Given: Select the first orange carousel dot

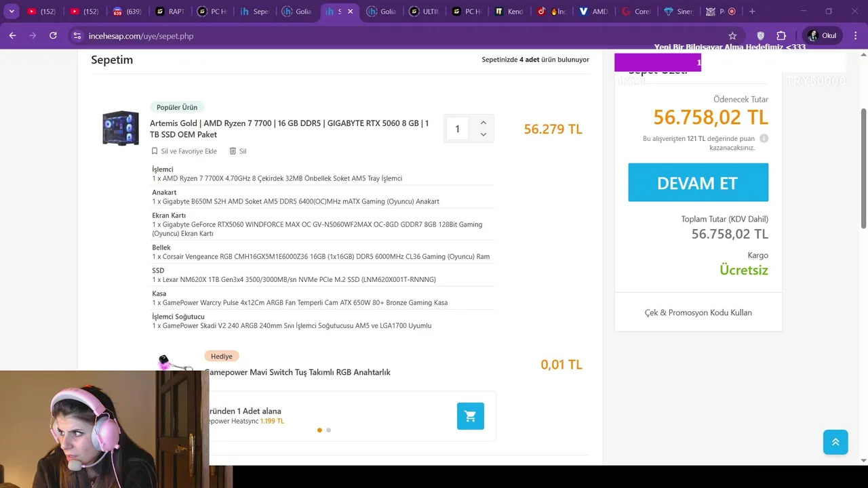Looking at the screenshot, I should 319,430.
